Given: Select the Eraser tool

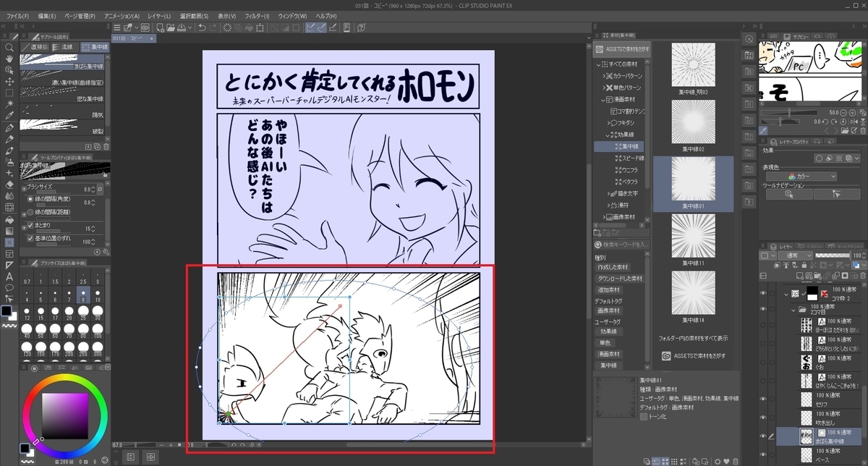Looking at the screenshot, I should point(9,184).
